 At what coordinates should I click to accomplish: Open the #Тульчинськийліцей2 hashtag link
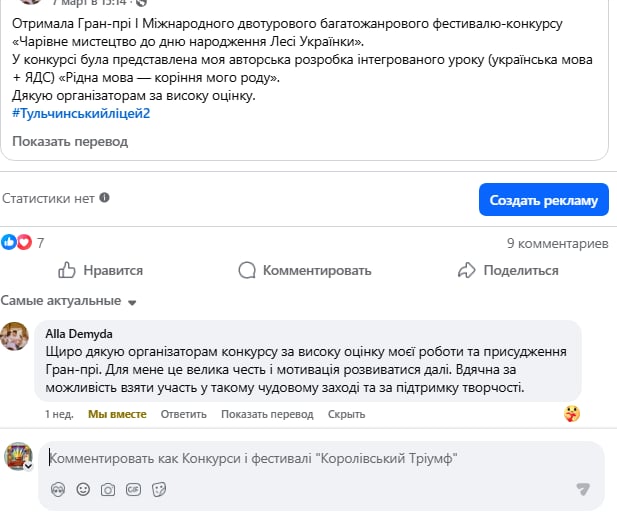pos(81,114)
